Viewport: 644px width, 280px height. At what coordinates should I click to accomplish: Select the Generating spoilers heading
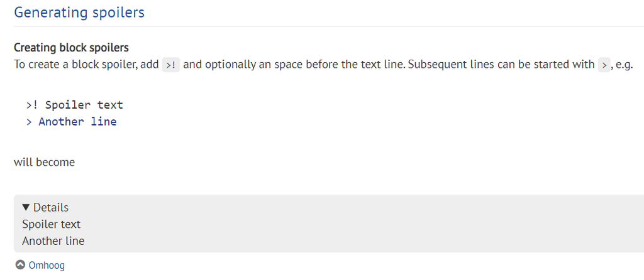[x=79, y=12]
